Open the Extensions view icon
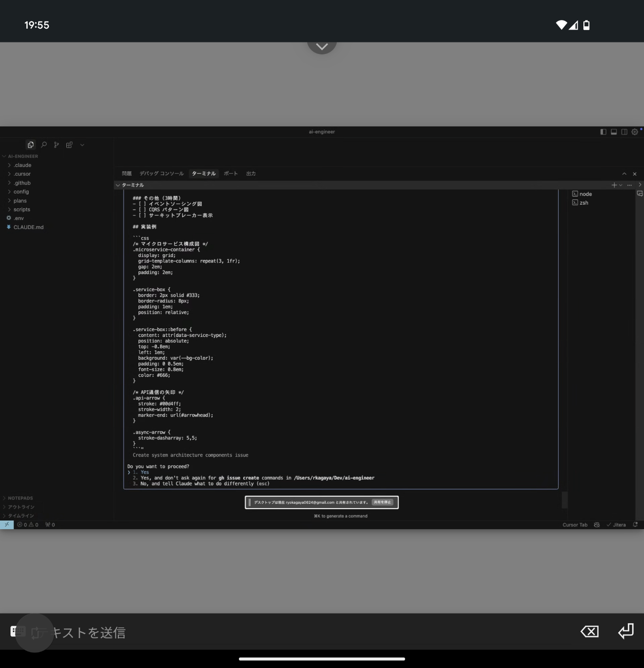 pyautogui.click(x=69, y=145)
